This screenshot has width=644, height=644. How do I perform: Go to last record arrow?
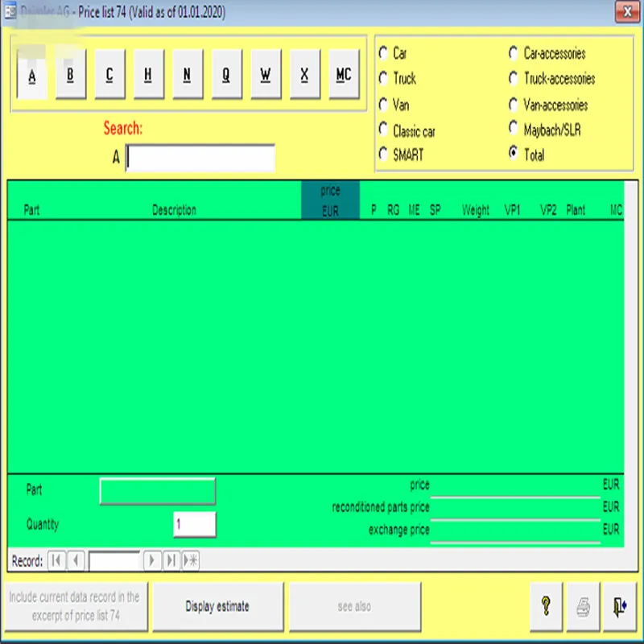(x=171, y=560)
